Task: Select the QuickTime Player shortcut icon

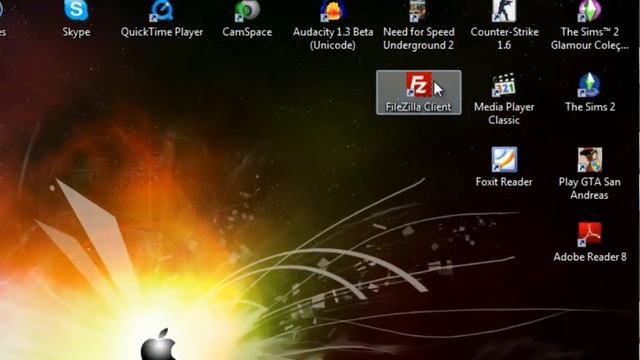Action: point(162,11)
